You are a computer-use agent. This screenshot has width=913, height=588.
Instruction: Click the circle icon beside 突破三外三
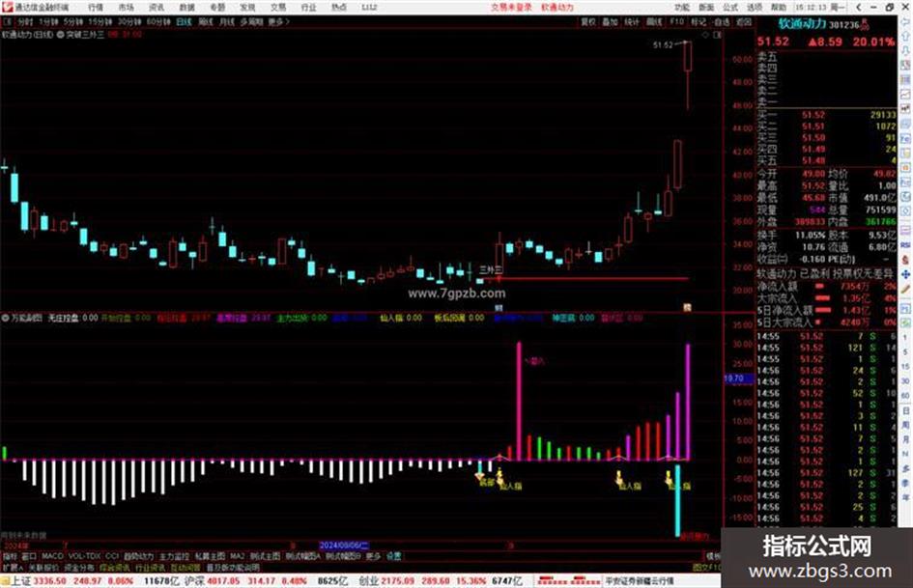pos(60,35)
